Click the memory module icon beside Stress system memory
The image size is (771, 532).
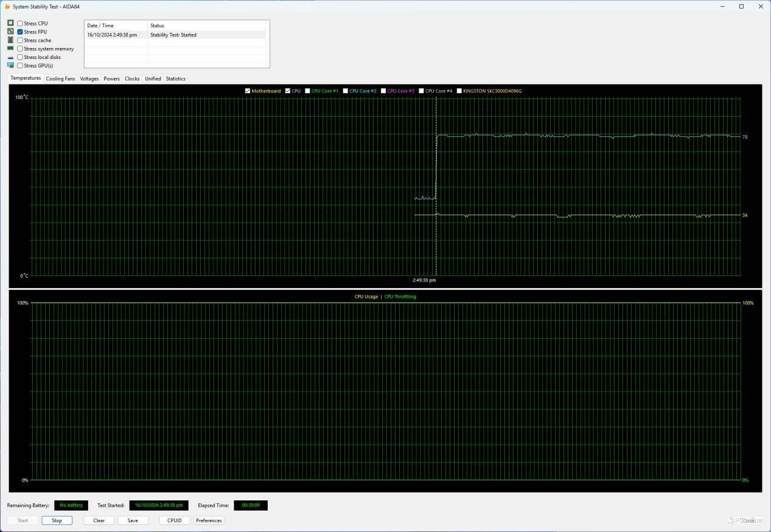click(x=10, y=49)
